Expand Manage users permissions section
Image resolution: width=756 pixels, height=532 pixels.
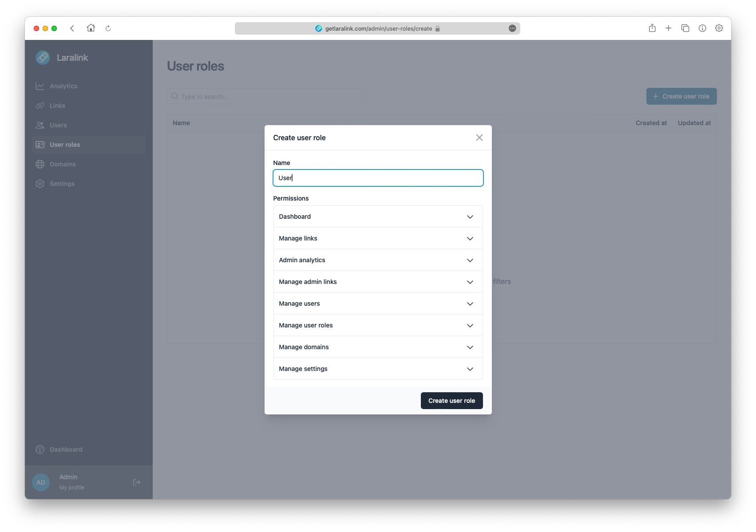[x=378, y=303]
